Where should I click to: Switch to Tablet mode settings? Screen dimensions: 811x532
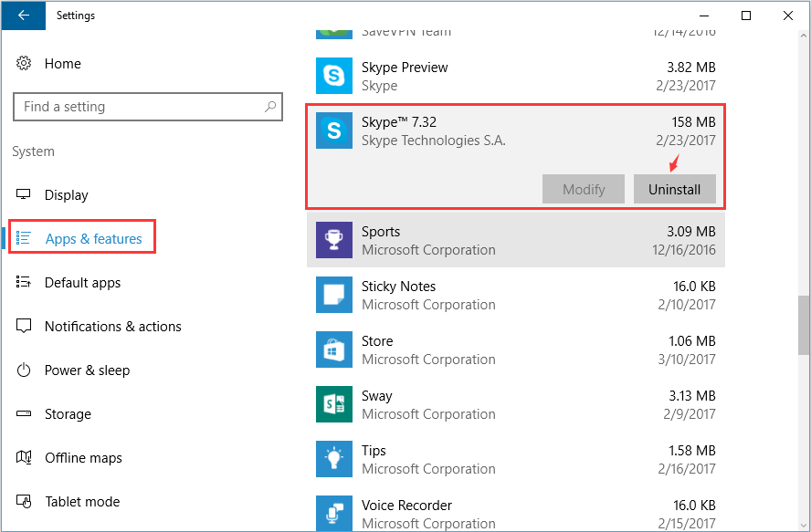[x=82, y=502]
